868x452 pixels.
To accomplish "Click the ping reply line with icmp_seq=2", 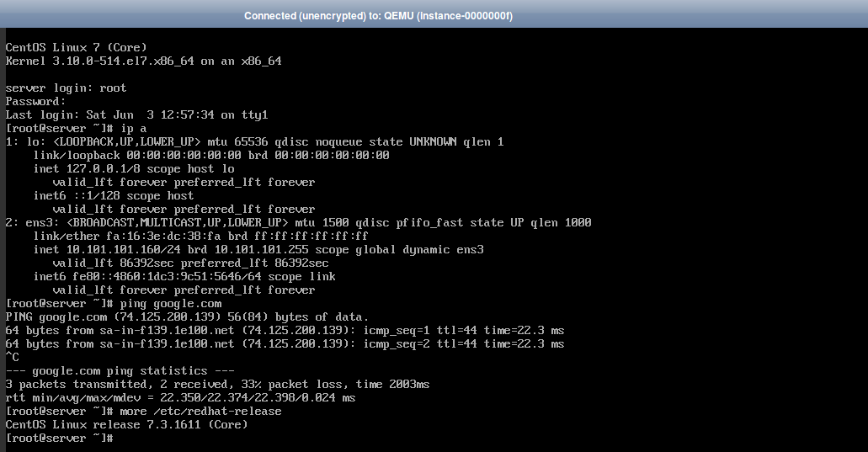I will coord(285,344).
